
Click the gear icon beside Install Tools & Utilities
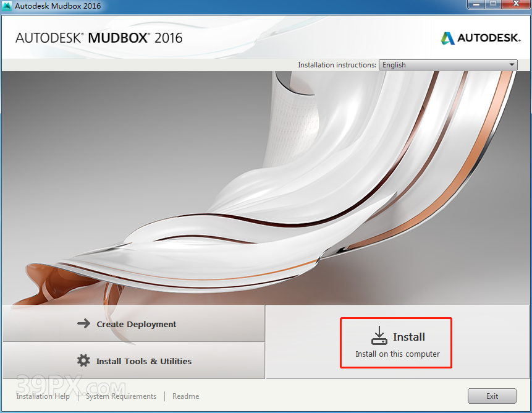[83, 360]
